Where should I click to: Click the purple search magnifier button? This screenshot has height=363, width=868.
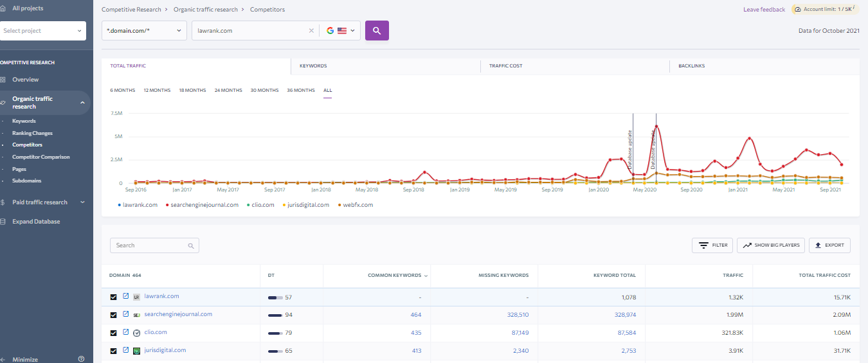[377, 30]
